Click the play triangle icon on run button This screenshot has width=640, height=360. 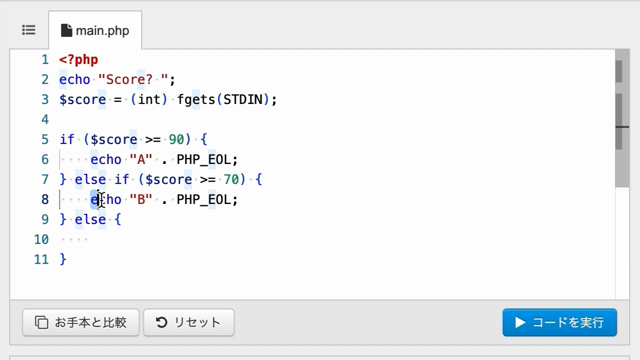520,322
